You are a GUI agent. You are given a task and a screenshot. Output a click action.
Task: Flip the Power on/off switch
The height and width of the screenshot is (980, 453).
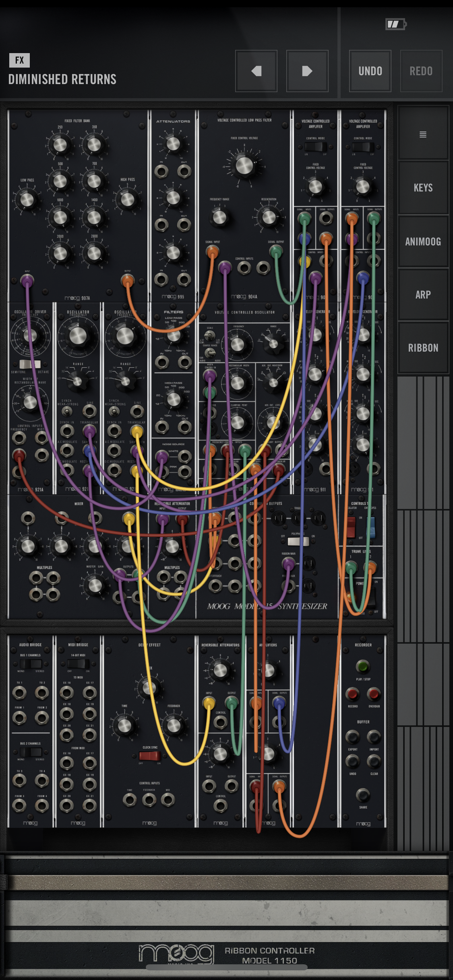[x=371, y=597]
